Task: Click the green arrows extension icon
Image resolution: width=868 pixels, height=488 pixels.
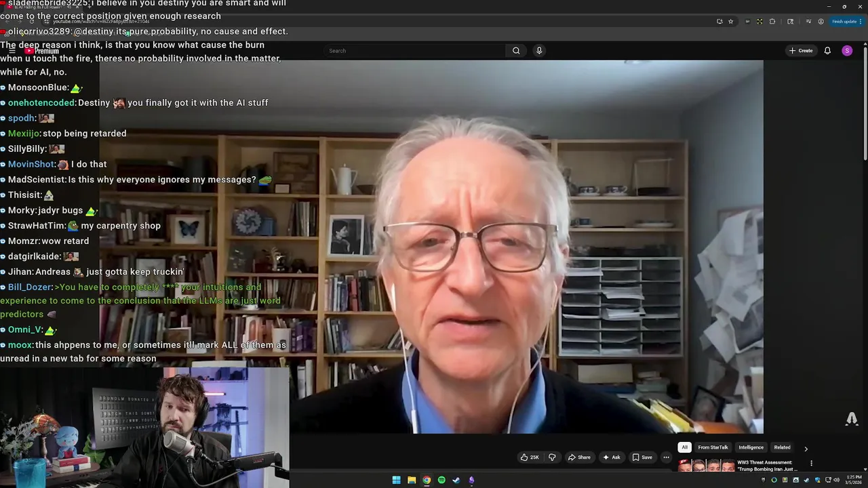Action: pyautogui.click(x=759, y=22)
